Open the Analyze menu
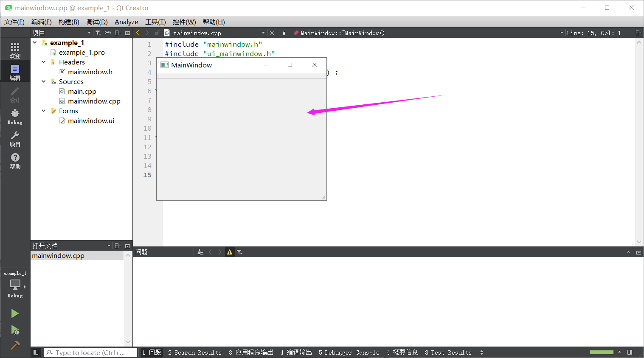Screen dimensions: 644x358 point(127,22)
